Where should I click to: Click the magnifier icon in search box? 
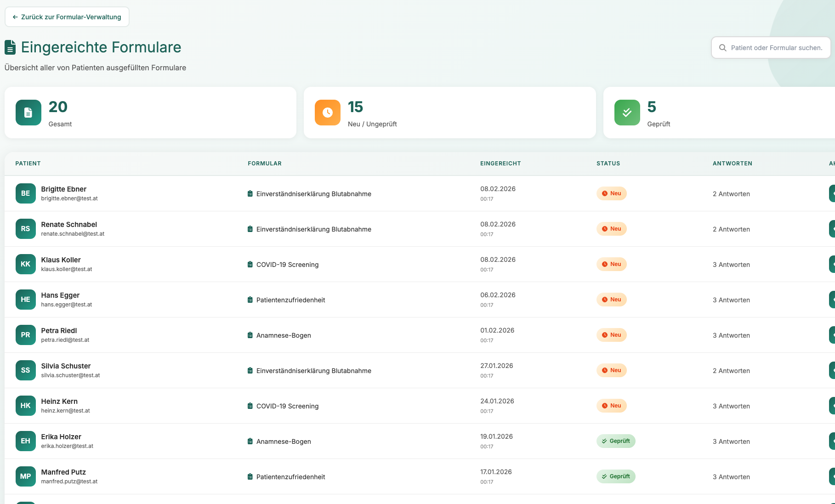[722, 48]
